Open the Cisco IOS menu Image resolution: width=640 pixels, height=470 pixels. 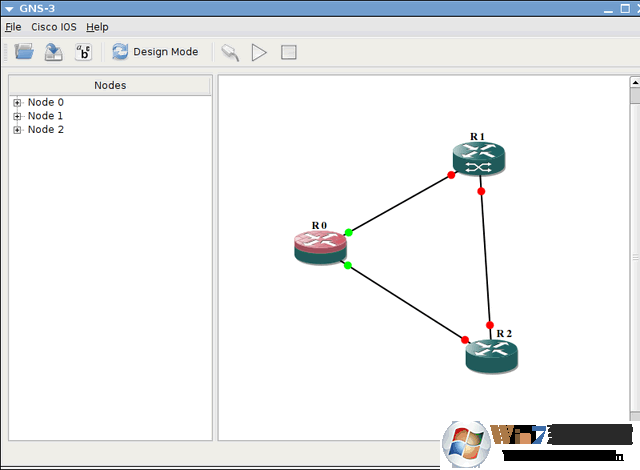54,27
